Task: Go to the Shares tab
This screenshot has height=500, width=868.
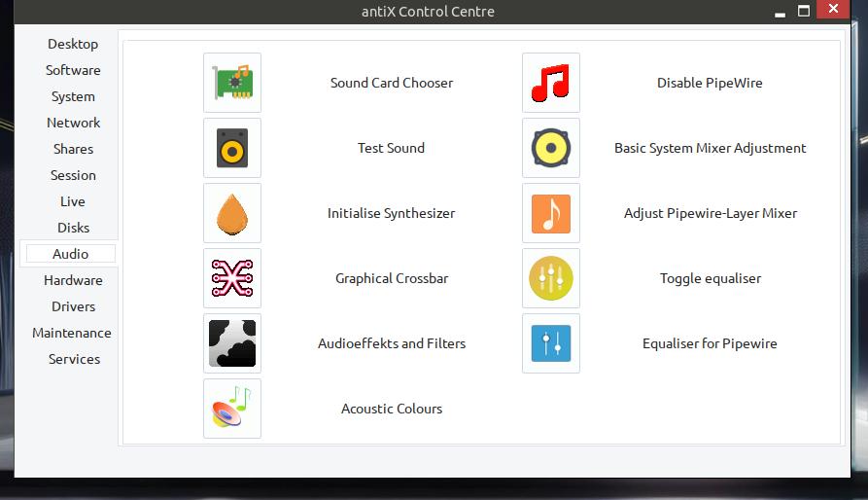Action: click(x=73, y=149)
